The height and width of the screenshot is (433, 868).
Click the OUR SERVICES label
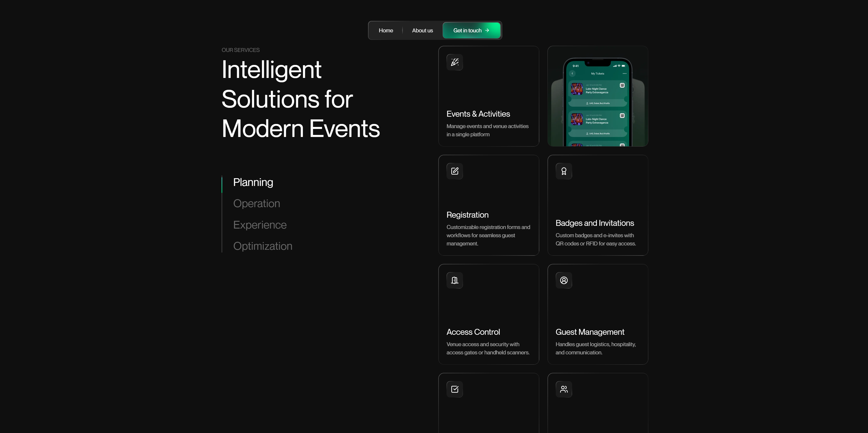(240, 50)
